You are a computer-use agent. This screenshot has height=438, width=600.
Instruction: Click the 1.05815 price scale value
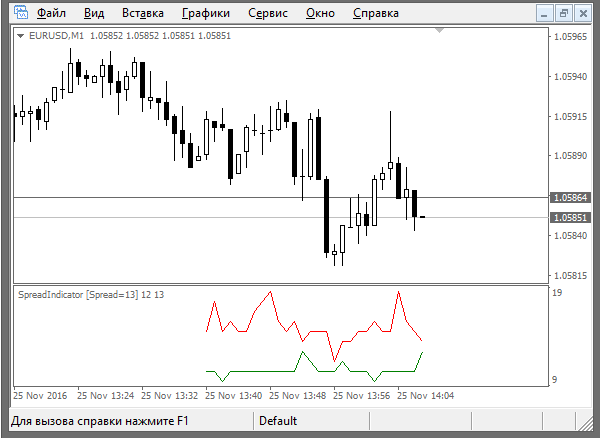570,275
